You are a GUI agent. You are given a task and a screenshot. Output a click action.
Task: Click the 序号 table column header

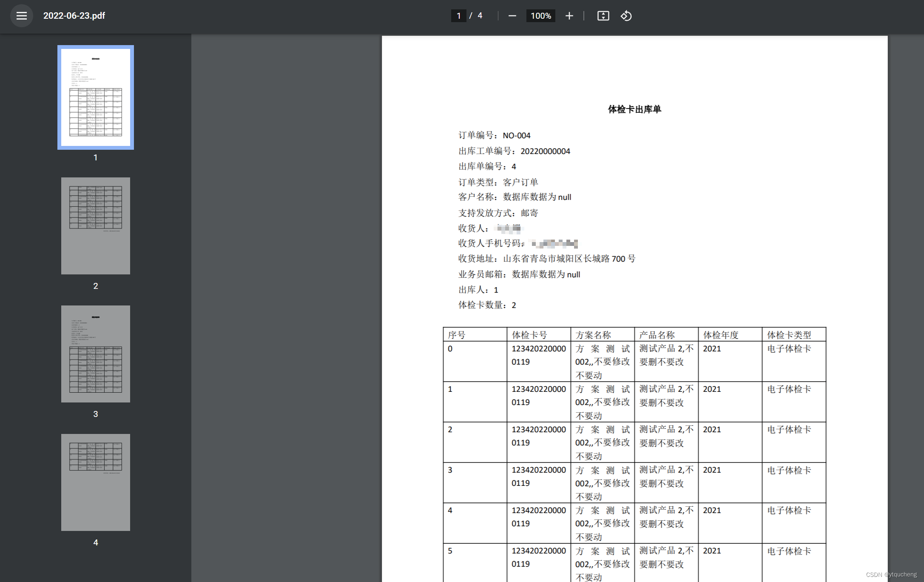[x=457, y=335]
